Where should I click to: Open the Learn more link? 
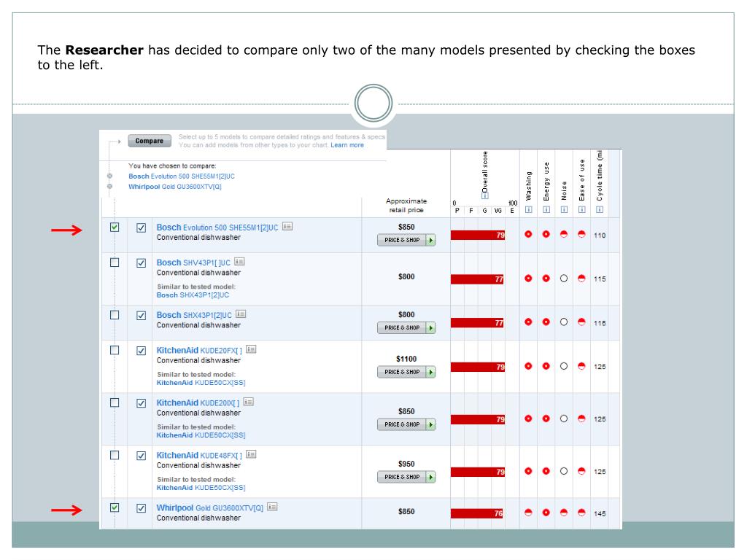click(346, 145)
